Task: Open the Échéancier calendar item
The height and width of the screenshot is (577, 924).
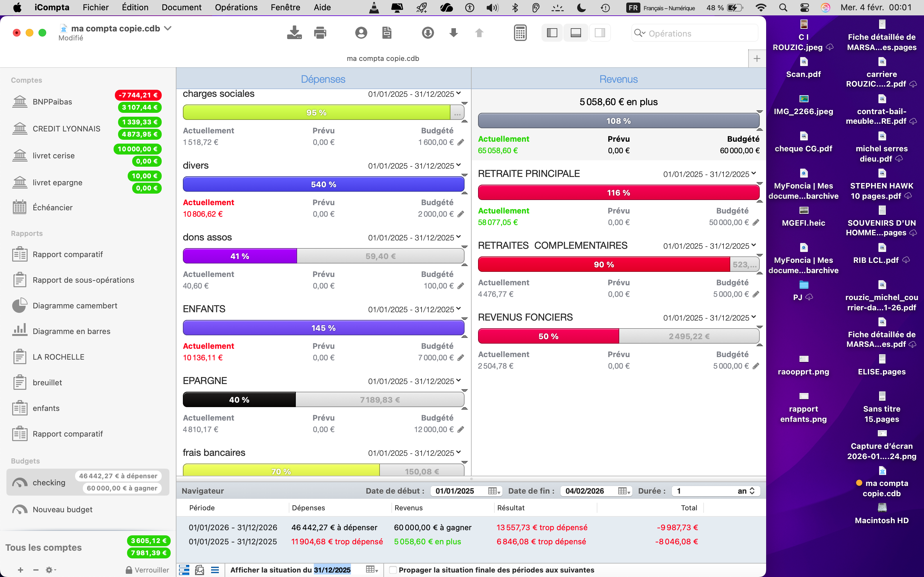Action: (x=52, y=208)
